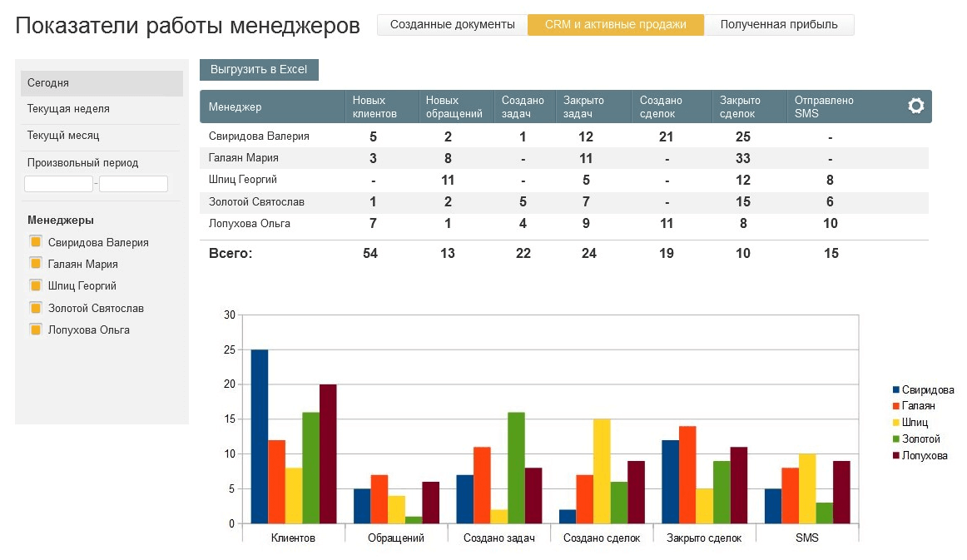Toggle Свиридова Валерия manager checkbox
The width and height of the screenshot is (967, 560).
[36, 242]
